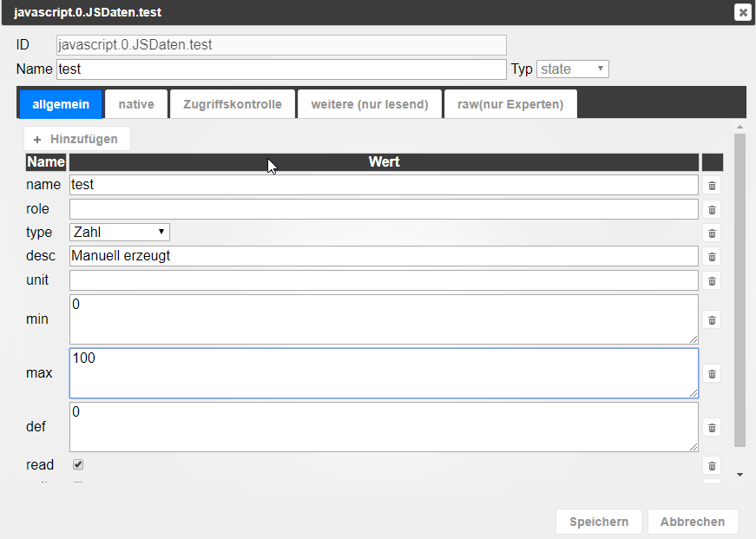The image size is (756, 539).
Task: Cancel with the Abbrechen button
Action: (693, 522)
